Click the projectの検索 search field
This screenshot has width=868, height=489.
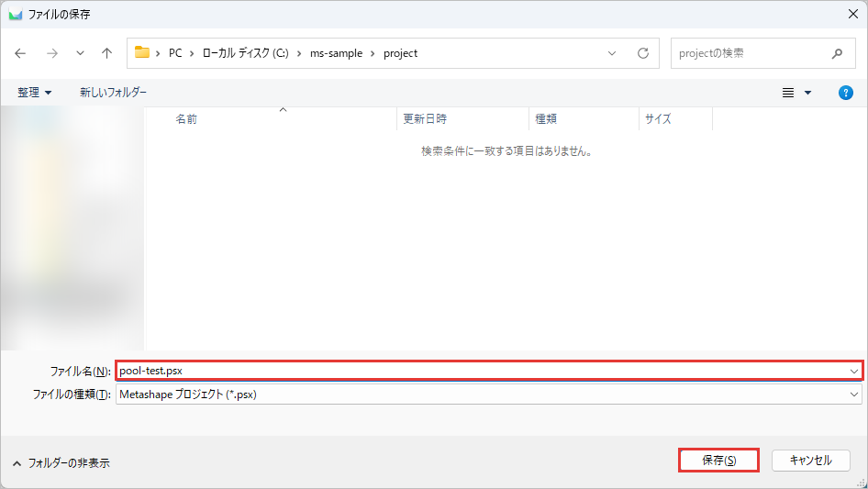pos(762,53)
